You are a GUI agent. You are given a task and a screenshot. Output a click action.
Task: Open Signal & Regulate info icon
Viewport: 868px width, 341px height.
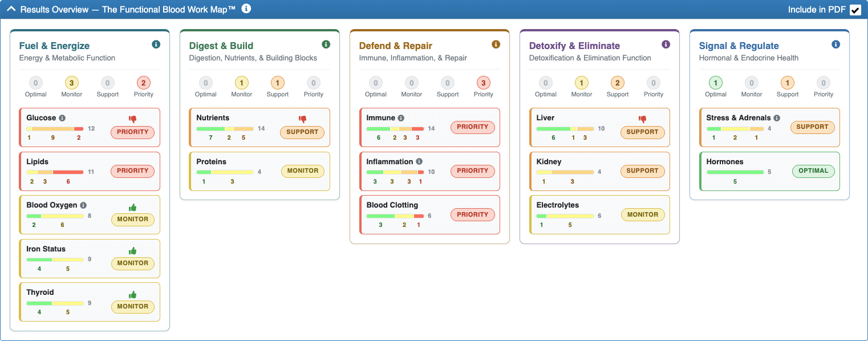836,44
